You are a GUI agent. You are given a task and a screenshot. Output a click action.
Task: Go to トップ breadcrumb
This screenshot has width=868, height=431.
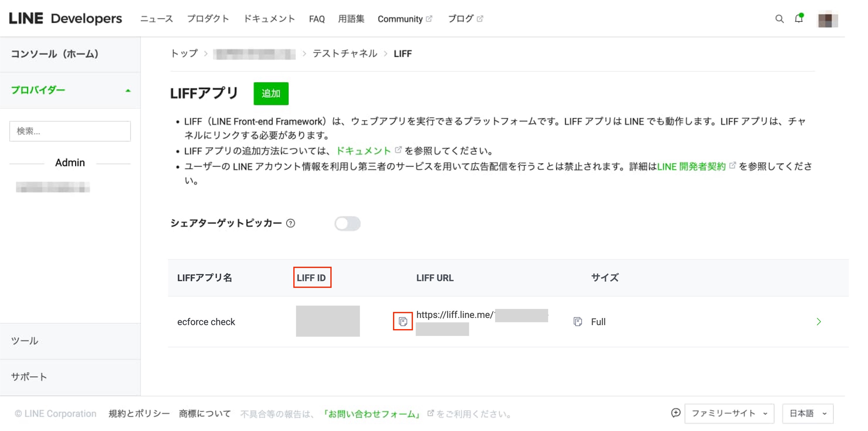(184, 54)
